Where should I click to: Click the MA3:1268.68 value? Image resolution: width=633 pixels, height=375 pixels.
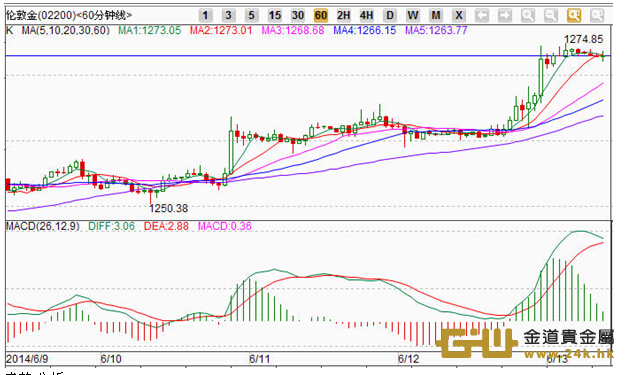(x=293, y=30)
